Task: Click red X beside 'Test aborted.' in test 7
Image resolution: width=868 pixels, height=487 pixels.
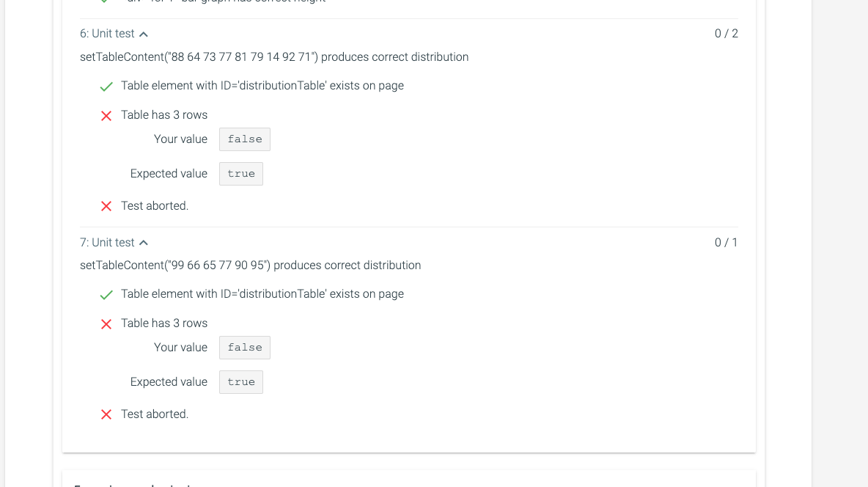Action: (106, 414)
